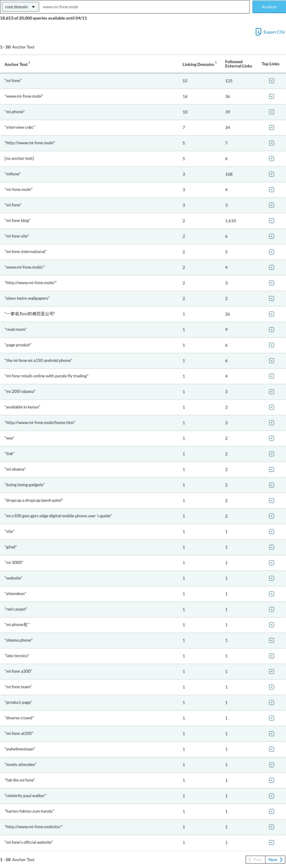Click info icon beside Anchor Text header
Screen dimensions: 286x868
(29, 62)
